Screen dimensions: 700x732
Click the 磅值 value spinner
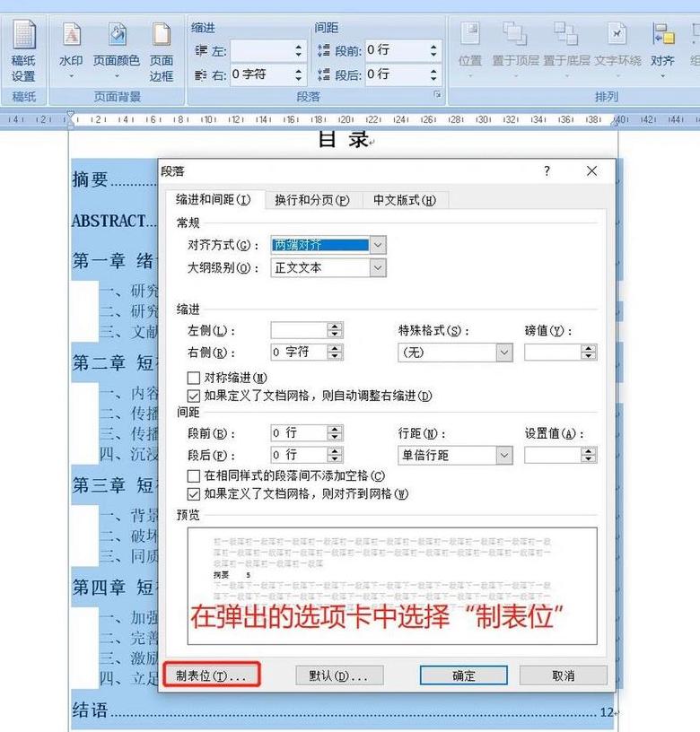(x=589, y=353)
